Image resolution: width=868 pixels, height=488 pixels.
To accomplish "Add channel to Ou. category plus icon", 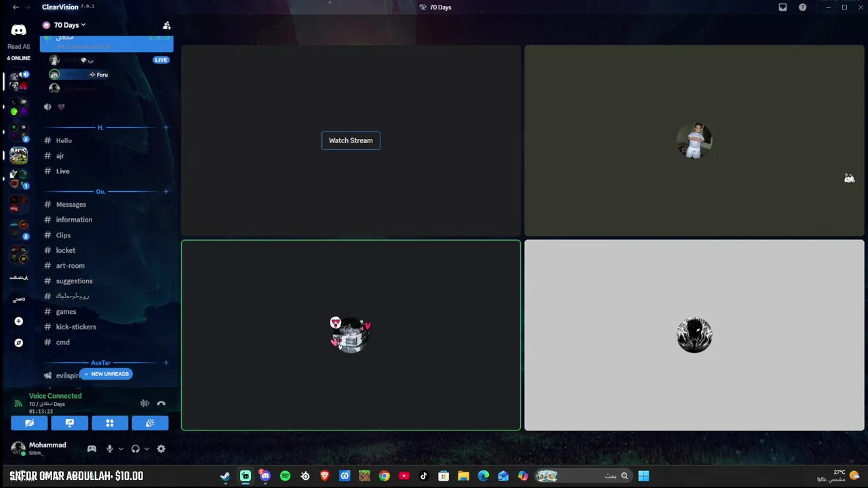I will [x=166, y=192].
